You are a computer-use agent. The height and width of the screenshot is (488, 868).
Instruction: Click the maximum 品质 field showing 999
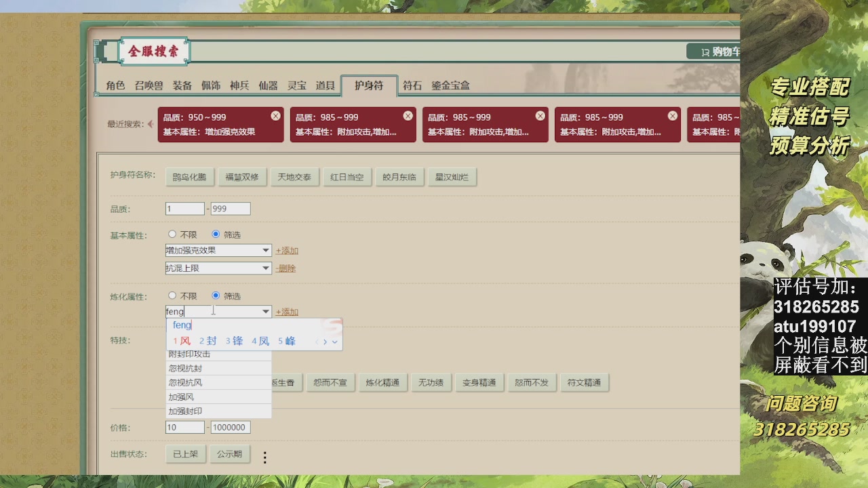[231, 209]
